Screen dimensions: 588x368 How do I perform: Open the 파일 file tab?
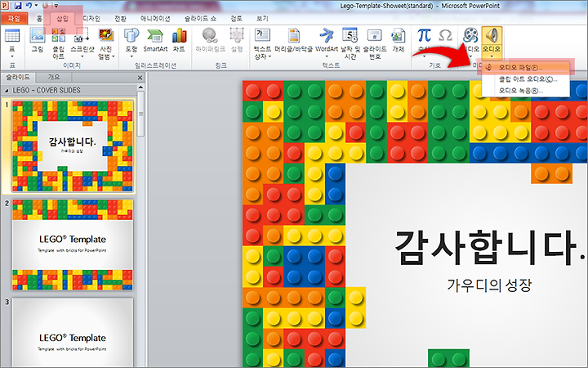(x=14, y=18)
